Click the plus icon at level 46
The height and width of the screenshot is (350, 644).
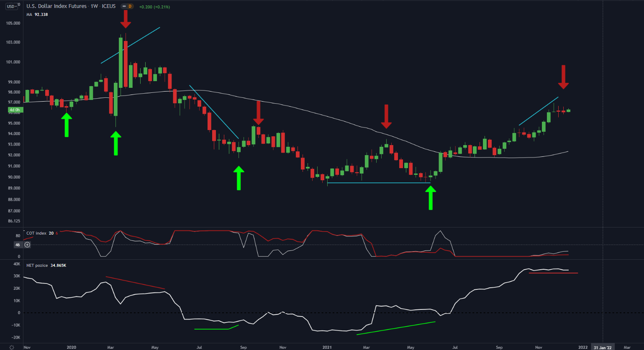coord(27,245)
